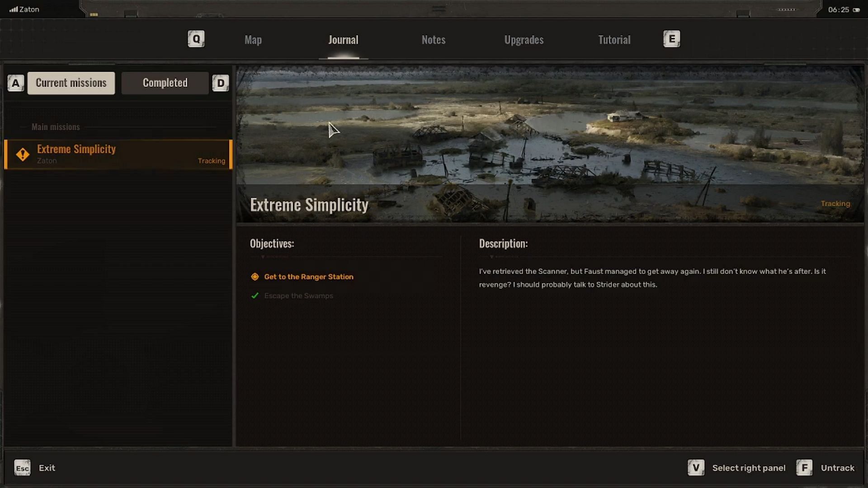Screen dimensions: 868x488
Task: Click Get to the Ranger Station objective
Action: pyautogui.click(x=308, y=276)
